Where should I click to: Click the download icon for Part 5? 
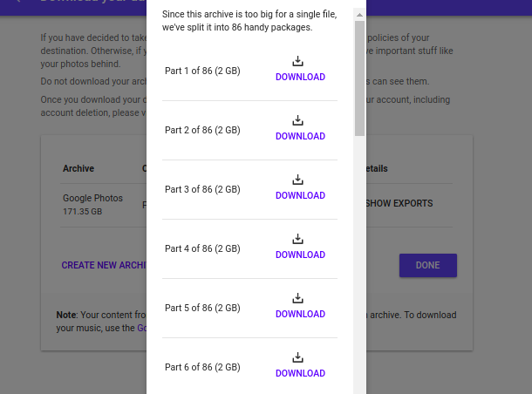coord(297,298)
